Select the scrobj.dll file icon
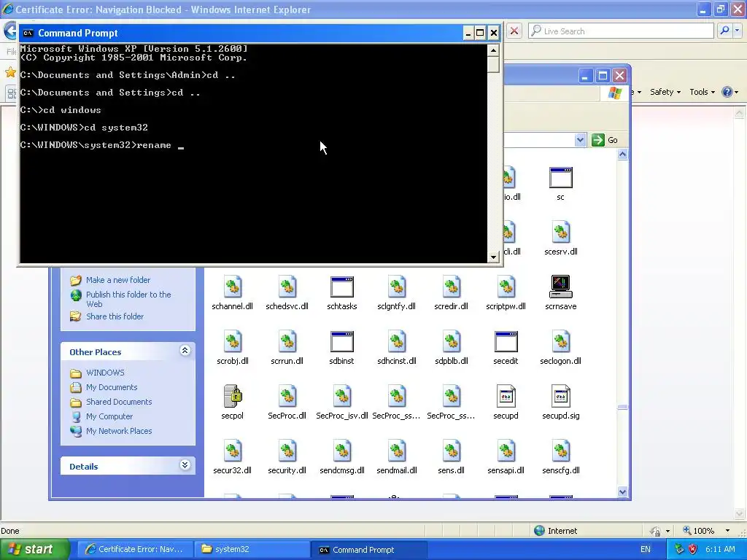The image size is (747, 560). pos(233,342)
